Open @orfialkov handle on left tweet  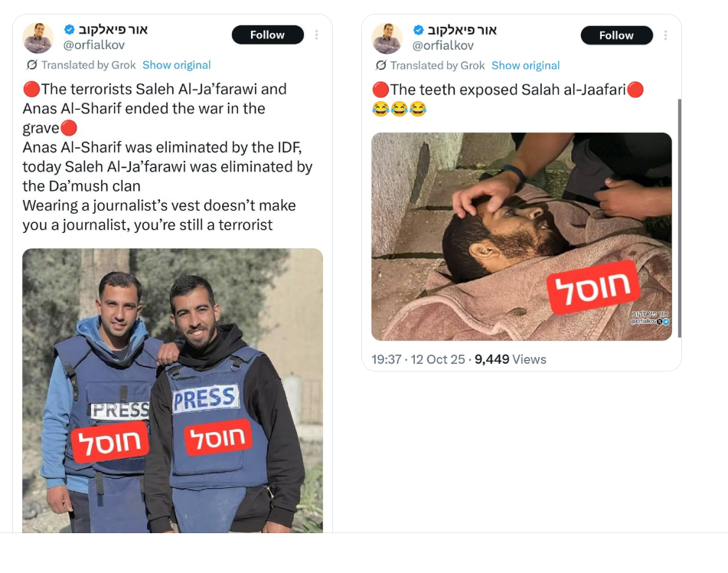(94, 44)
